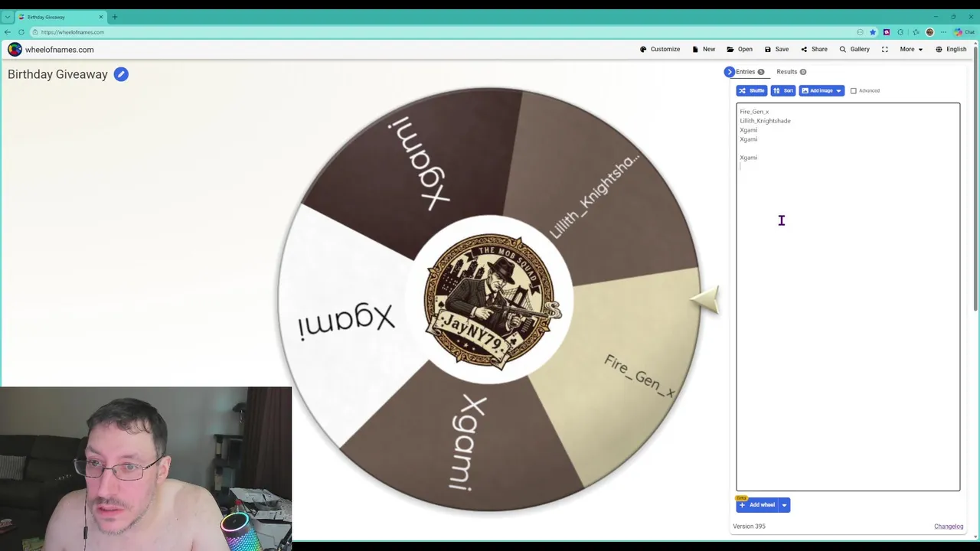980x551 pixels.
Task: Sort the entries alphabetically
Action: coord(783,90)
